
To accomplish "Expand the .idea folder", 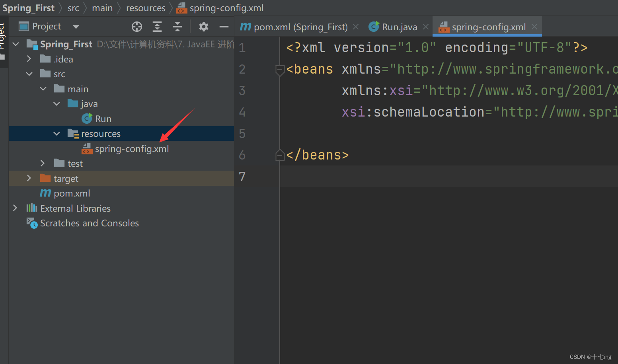I will click(x=29, y=59).
